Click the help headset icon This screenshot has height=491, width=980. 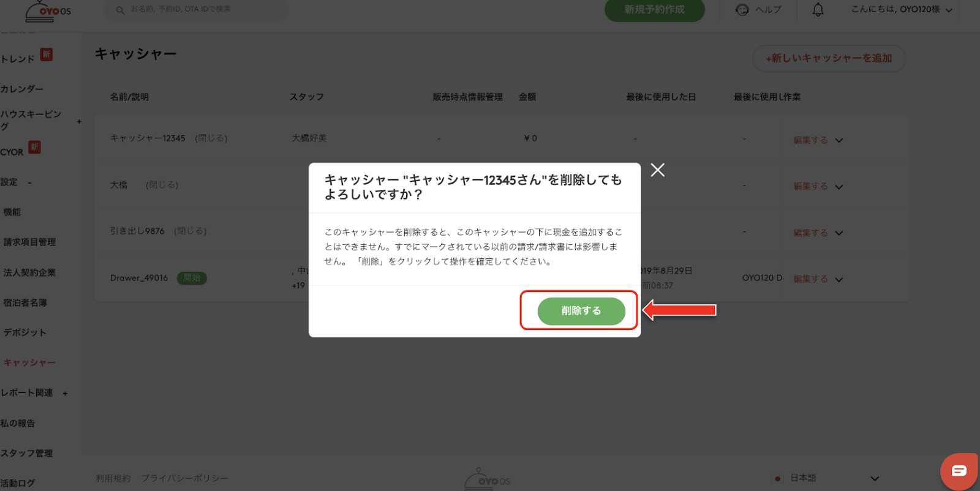742,10
